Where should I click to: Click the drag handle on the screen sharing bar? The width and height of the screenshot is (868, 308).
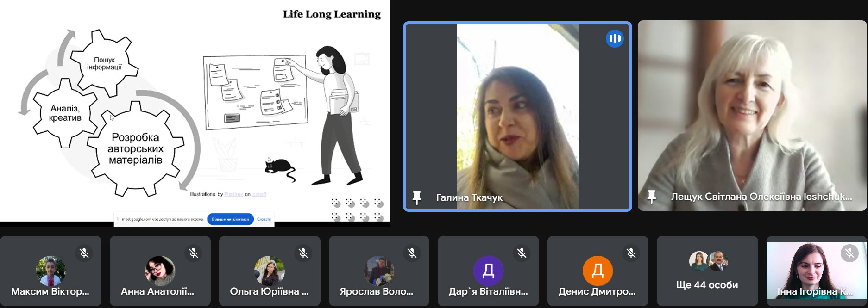click(x=118, y=219)
